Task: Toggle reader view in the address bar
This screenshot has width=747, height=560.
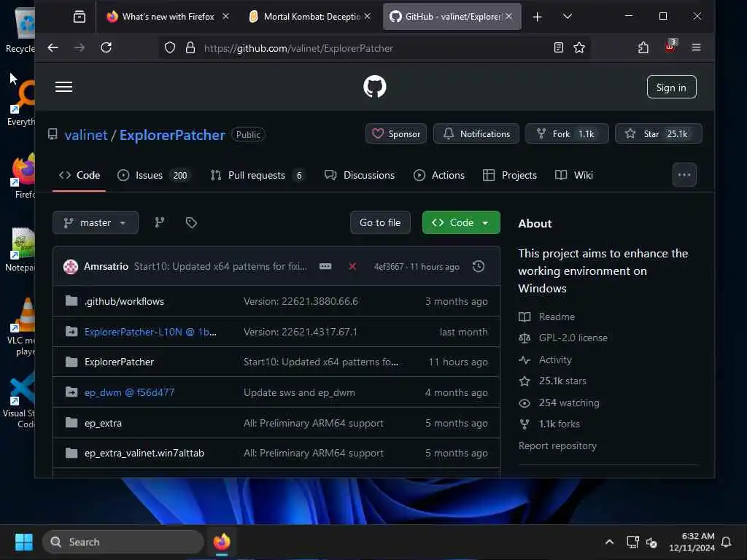Action: click(558, 47)
